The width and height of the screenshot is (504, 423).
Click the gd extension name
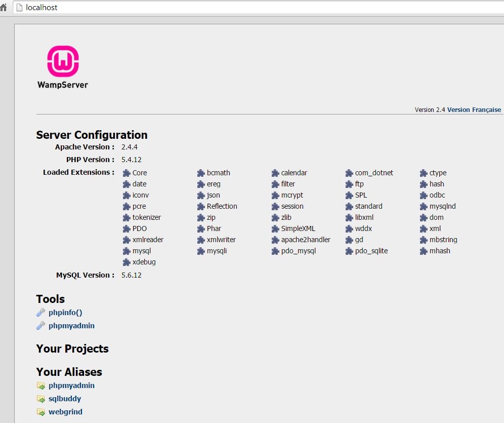359,240
